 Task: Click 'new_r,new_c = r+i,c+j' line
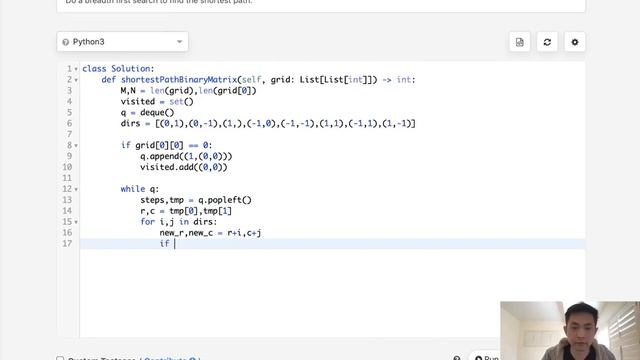tap(210, 233)
